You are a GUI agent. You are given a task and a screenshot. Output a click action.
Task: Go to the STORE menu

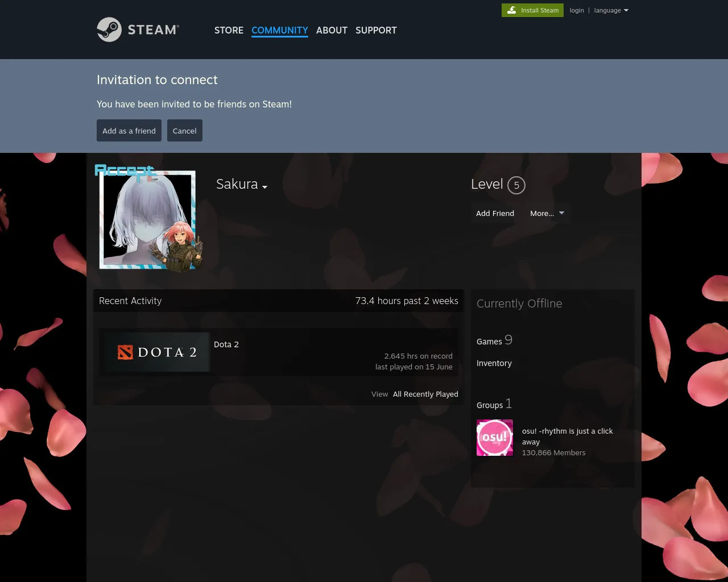coord(229,30)
